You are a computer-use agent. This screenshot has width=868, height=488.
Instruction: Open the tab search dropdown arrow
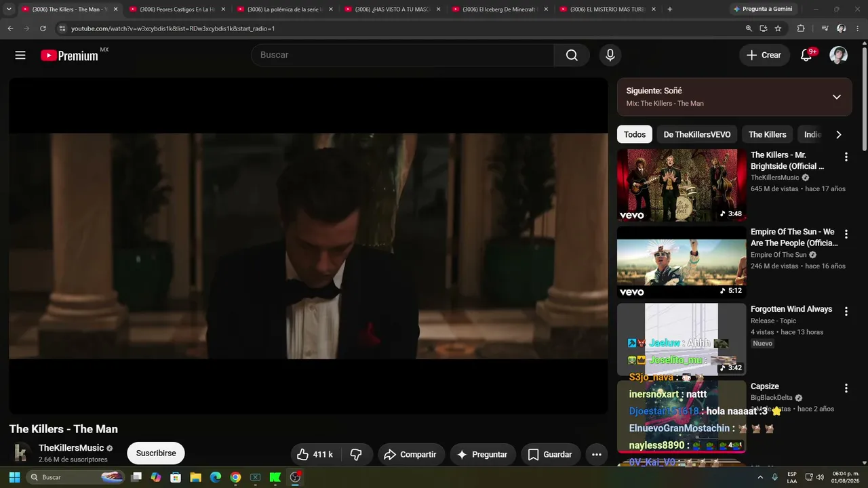coord(9,9)
